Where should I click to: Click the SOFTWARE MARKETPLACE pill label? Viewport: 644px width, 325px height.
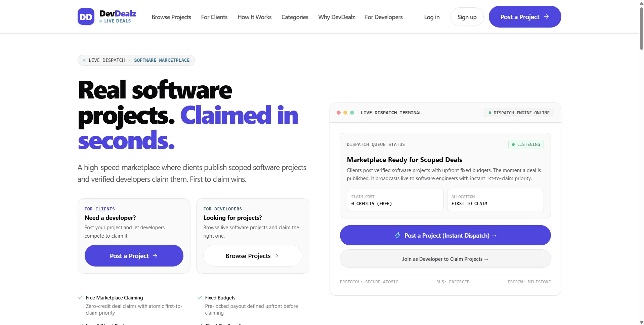(162, 60)
